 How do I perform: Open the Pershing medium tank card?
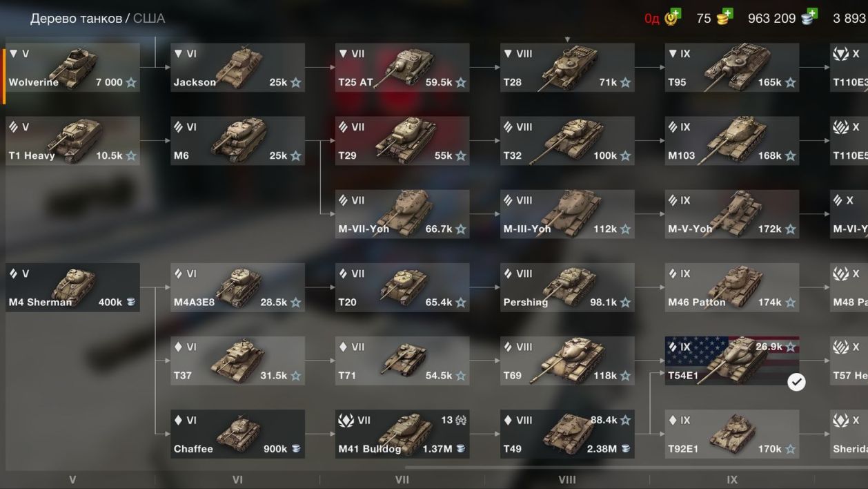(x=567, y=287)
